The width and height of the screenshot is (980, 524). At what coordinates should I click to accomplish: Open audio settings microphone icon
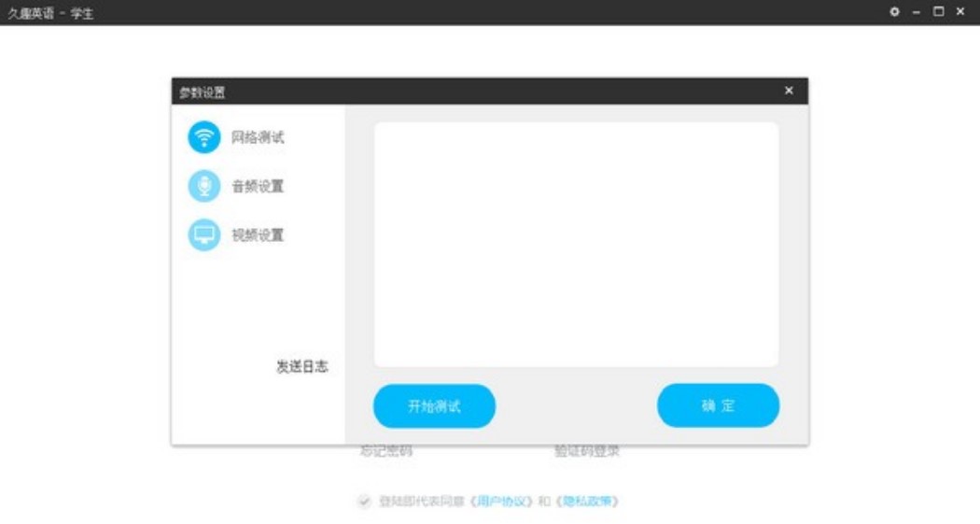click(204, 186)
